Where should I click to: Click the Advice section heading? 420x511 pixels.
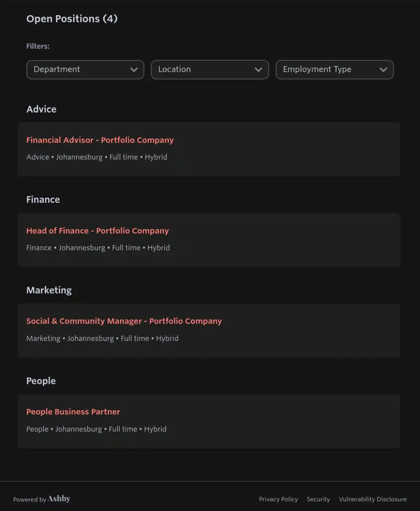41,109
